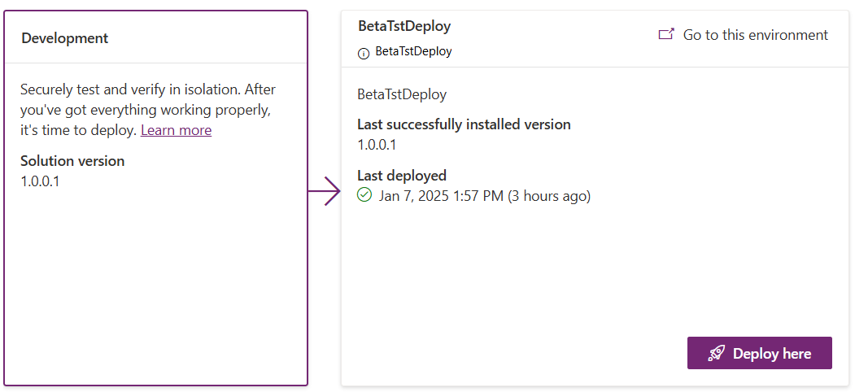The height and width of the screenshot is (392, 868).
Task: Click the external link icon for environment
Action: click(666, 34)
